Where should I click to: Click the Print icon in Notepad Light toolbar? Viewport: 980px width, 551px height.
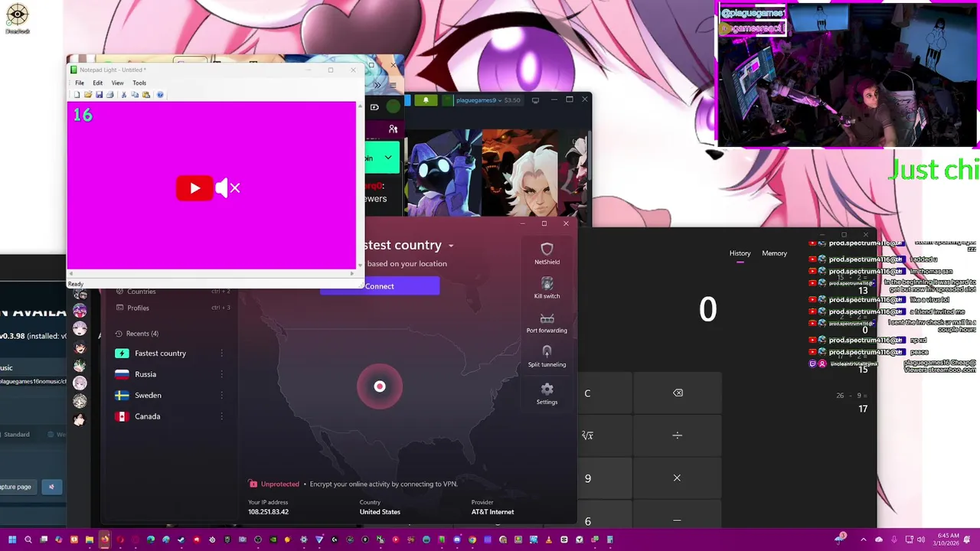110,95
